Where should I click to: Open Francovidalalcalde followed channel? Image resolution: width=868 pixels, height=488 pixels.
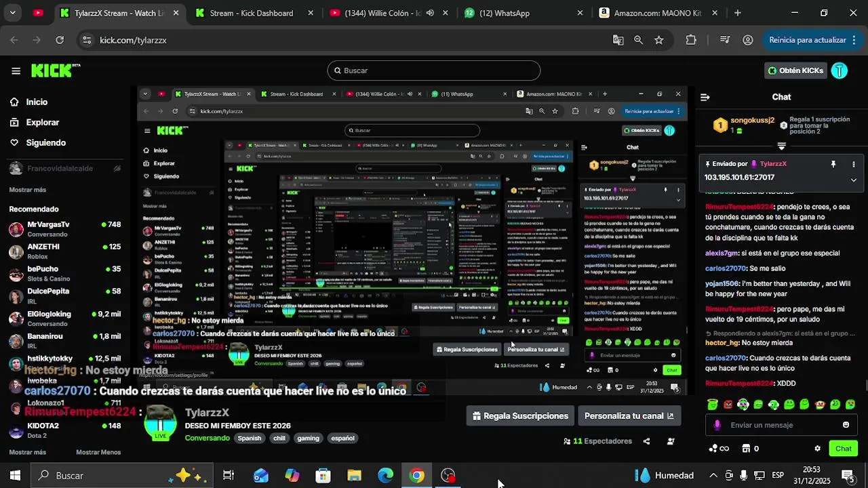64,168
